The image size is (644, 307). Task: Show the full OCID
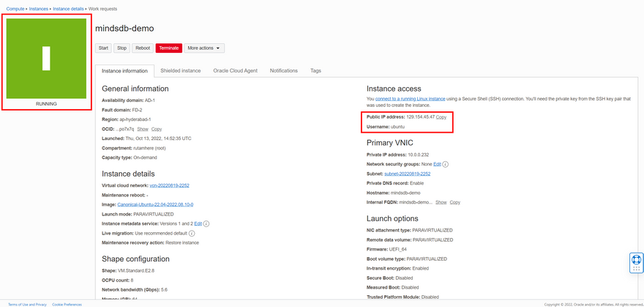tap(143, 129)
